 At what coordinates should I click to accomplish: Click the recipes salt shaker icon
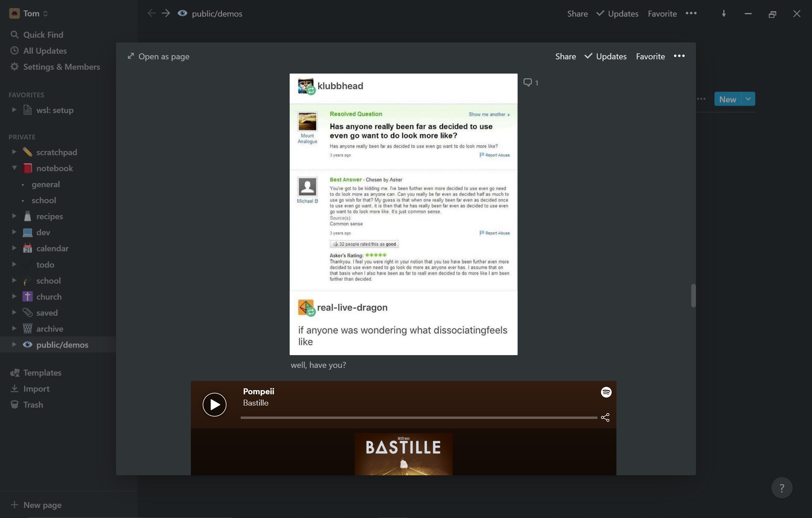click(27, 216)
